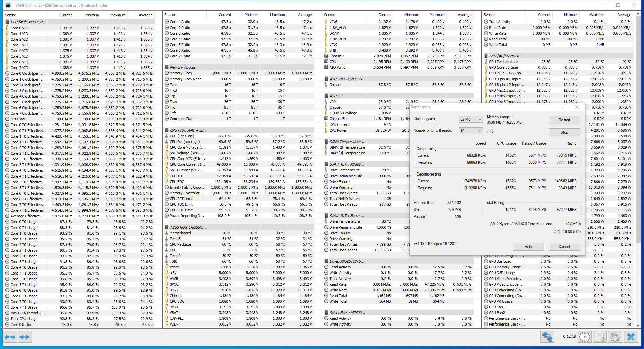Open the Number of CPU threads dropdown
Screen dimensions: 644x349
[471, 131]
